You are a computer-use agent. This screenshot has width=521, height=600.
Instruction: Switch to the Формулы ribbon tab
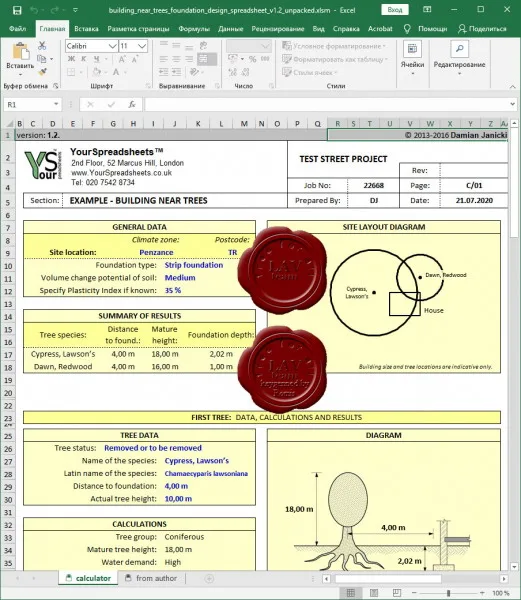tap(194, 29)
